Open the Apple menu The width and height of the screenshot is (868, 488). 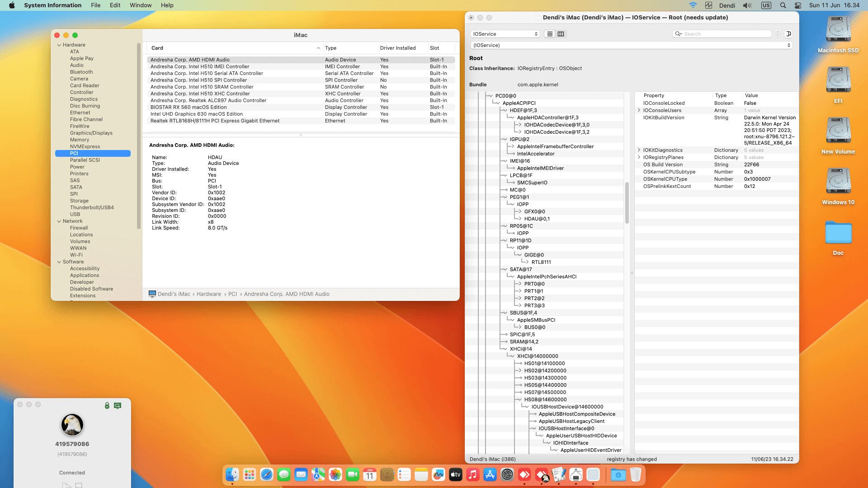[x=12, y=5]
